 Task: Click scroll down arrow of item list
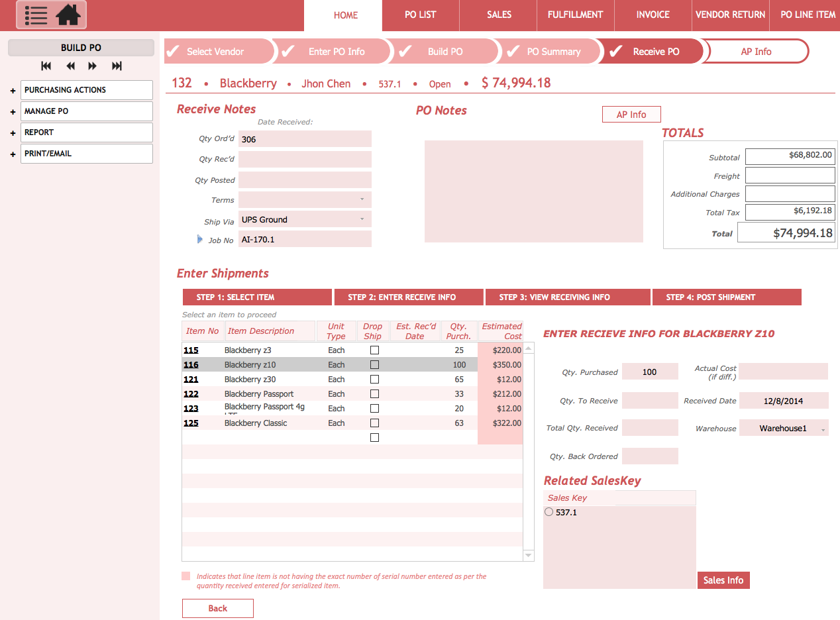pos(529,556)
